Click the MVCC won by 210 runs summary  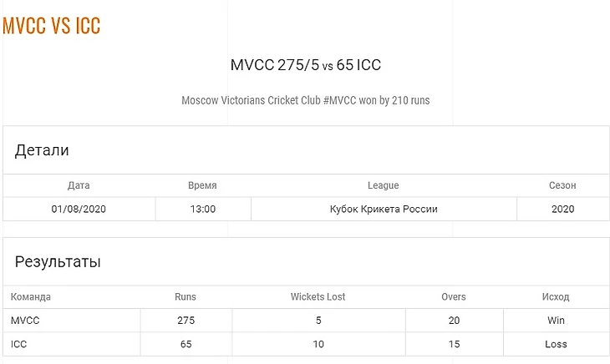[x=305, y=100]
